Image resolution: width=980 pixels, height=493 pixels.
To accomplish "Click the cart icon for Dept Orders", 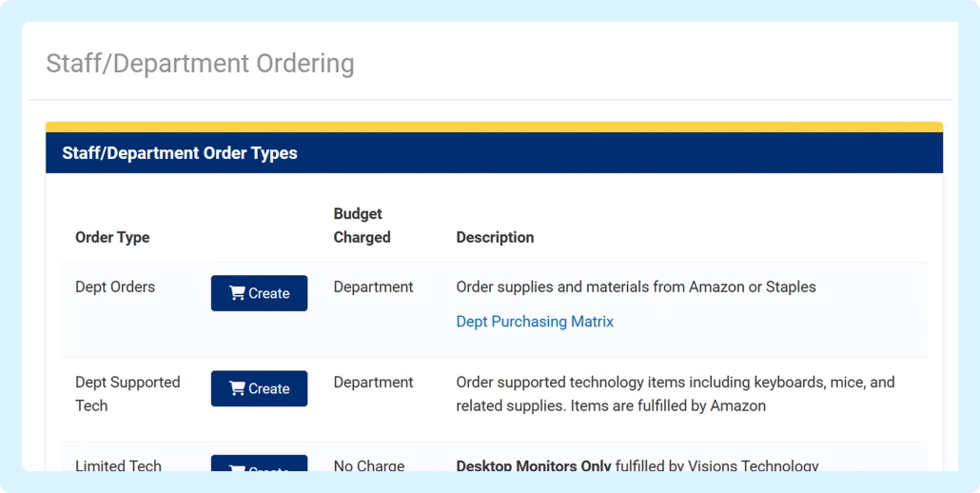I will coord(237,293).
